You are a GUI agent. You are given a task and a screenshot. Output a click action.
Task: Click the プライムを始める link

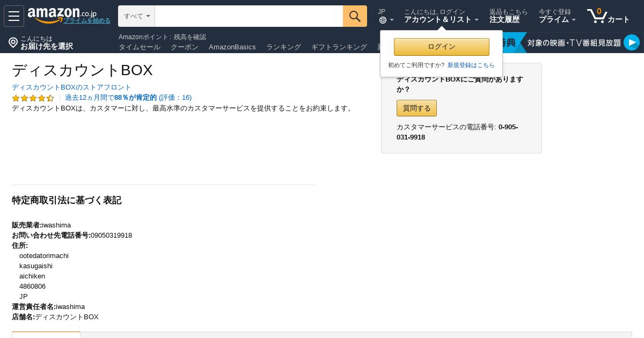[x=87, y=20]
